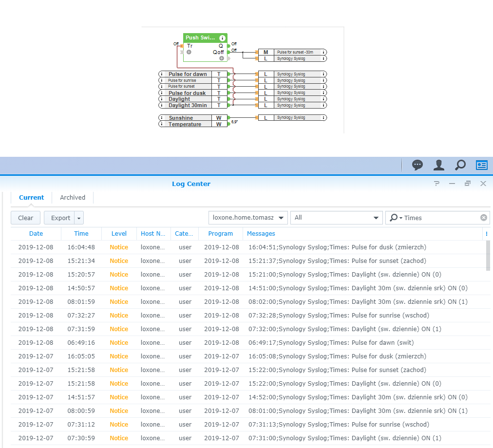Image resolution: width=493 pixels, height=448 pixels.
Task: Click the Push Switch block info icon
Action: [222, 38]
